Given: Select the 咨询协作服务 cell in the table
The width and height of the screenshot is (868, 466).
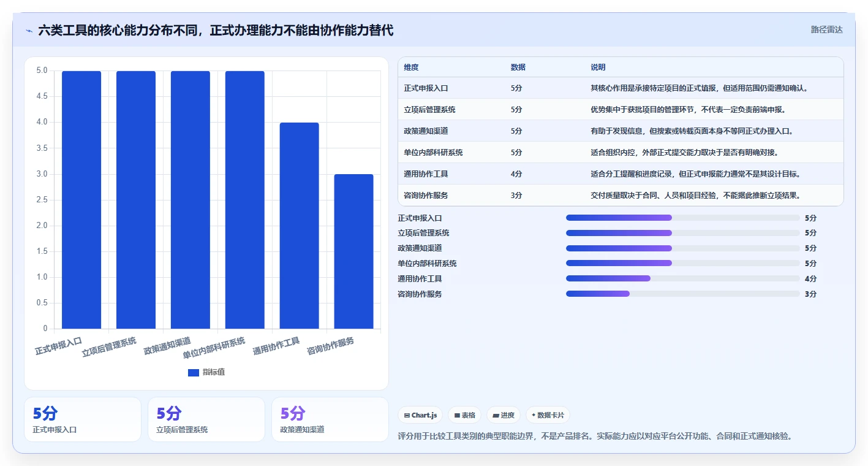Looking at the screenshot, I should tap(426, 196).
